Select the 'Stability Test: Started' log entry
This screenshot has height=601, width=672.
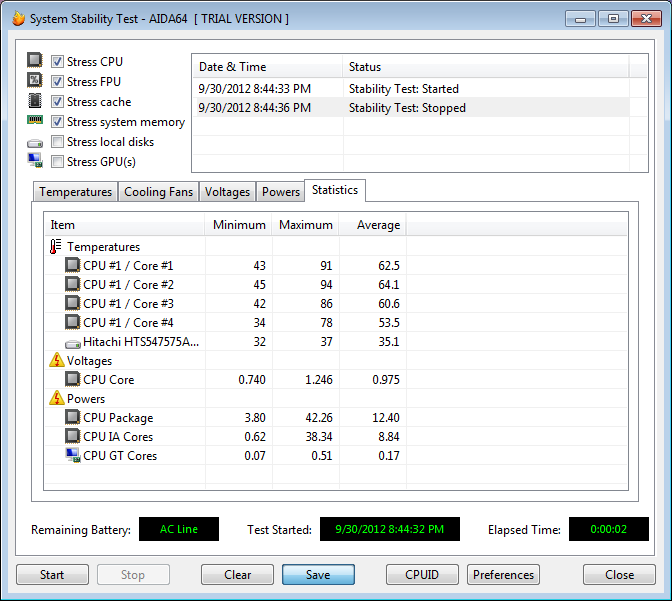click(x=404, y=89)
